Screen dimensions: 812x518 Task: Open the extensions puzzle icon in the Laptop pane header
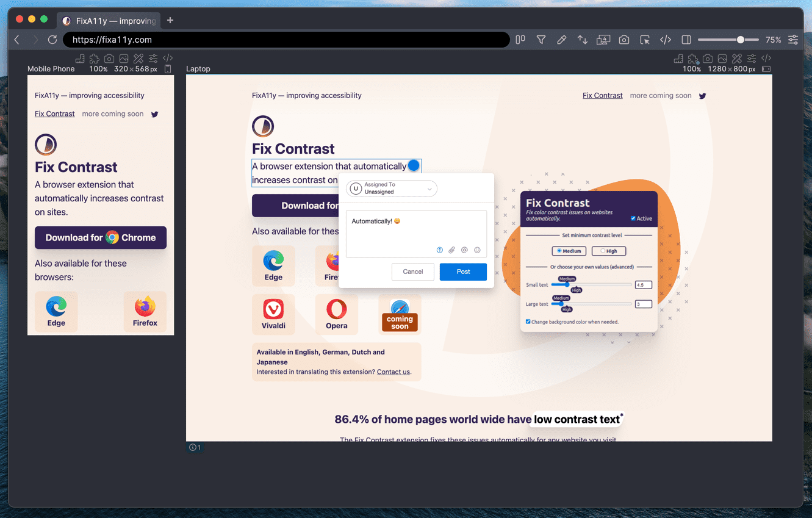pyautogui.click(x=692, y=58)
